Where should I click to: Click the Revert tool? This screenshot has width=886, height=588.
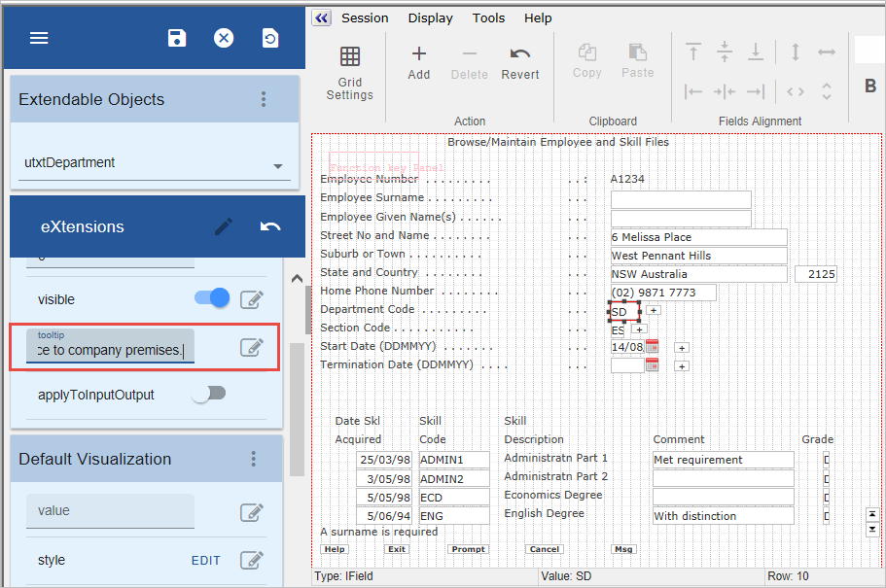pos(520,63)
